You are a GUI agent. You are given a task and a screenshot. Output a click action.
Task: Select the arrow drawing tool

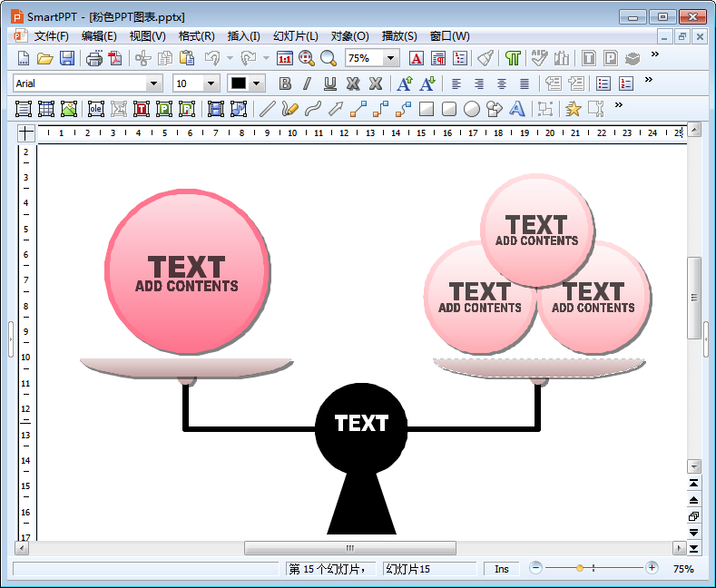click(x=336, y=109)
